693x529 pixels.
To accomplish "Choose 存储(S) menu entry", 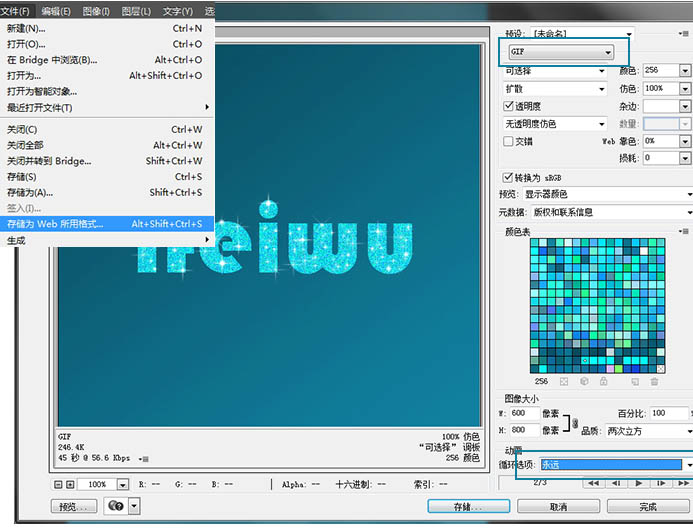I will coord(107,177).
